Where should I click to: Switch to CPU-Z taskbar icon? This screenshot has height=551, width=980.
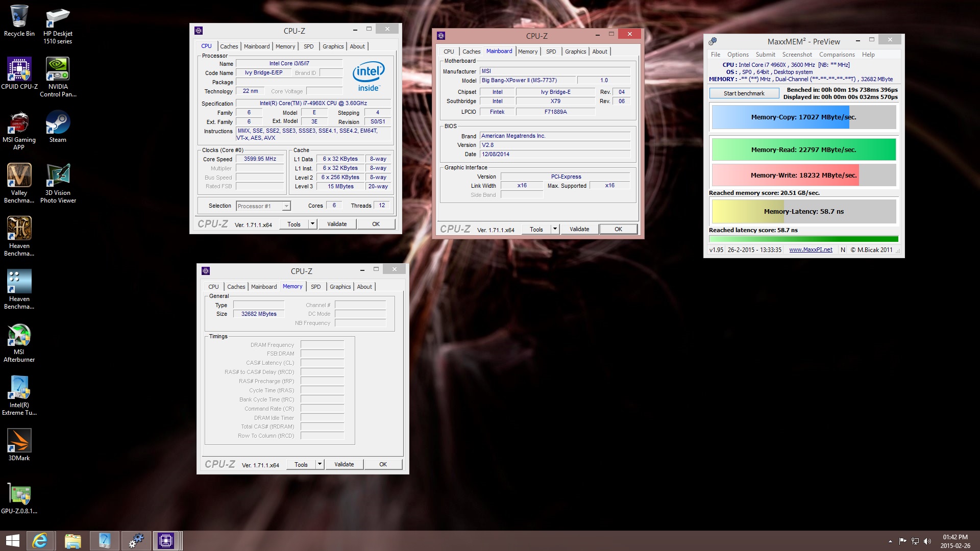pos(166,541)
